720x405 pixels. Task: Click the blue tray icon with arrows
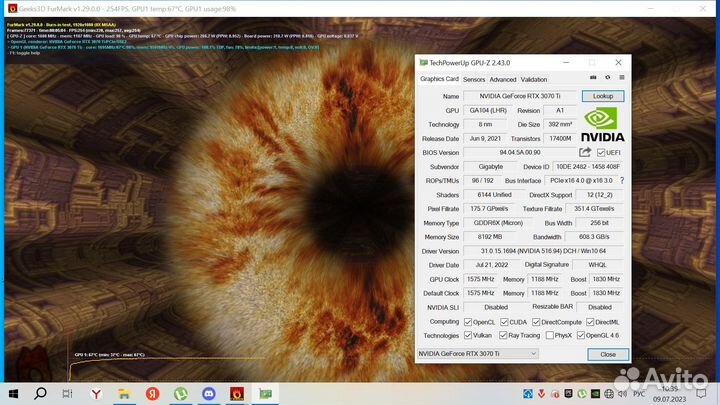pyautogui.click(x=528, y=394)
